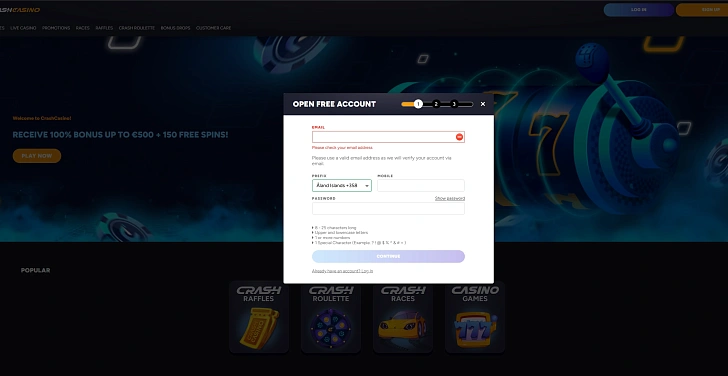Click the Play Now button

(37, 156)
